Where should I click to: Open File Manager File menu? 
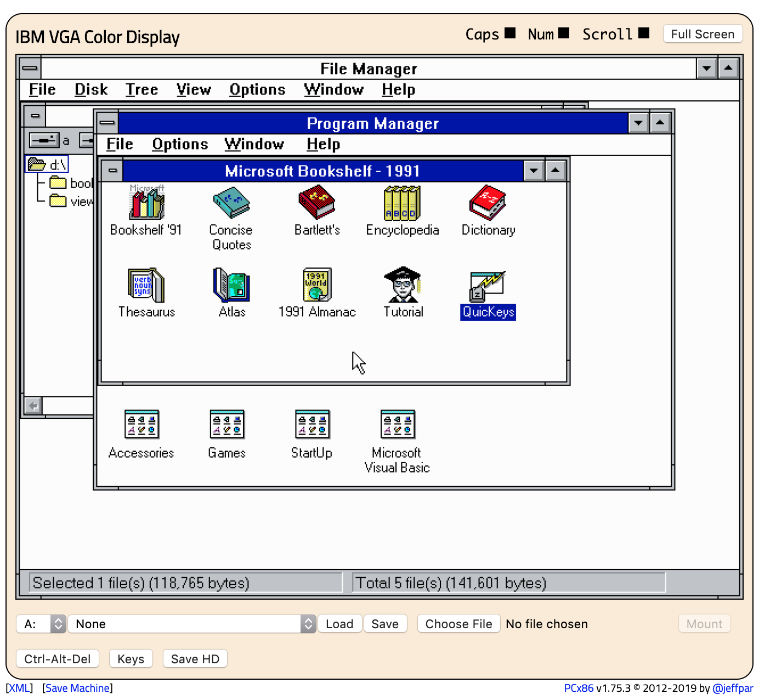point(42,89)
